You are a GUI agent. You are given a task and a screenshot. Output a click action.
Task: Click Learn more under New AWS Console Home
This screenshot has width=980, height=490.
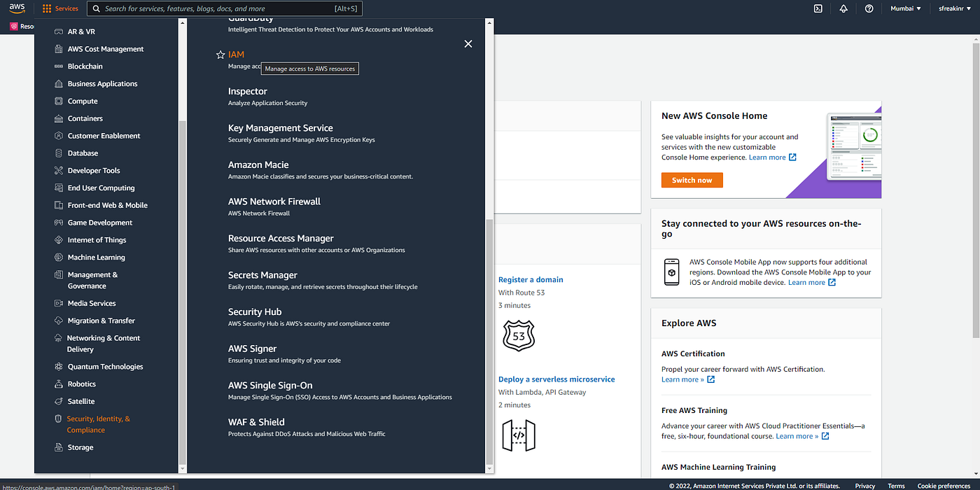772,157
